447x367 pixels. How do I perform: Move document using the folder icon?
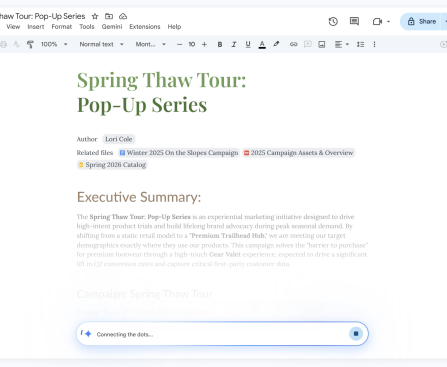109,16
